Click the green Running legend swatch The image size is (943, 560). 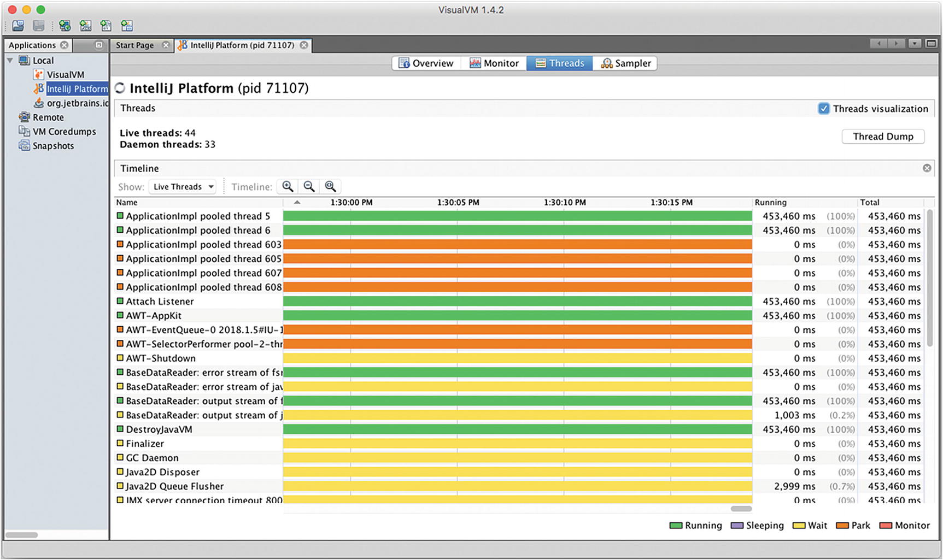(x=676, y=526)
